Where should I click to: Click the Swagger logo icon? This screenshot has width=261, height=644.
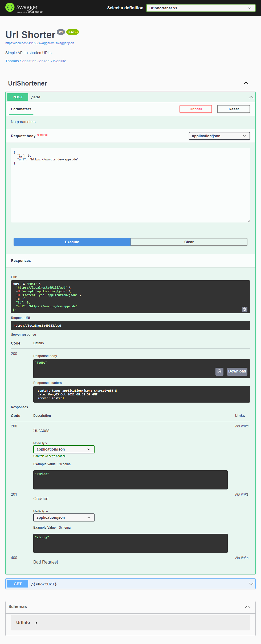[x=10, y=7]
